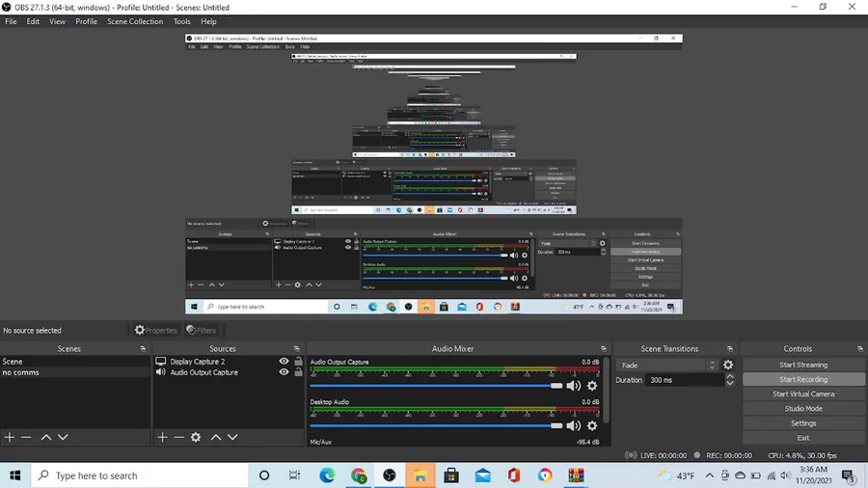868x488 pixels.
Task: Open Microsoft Edge from the taskbar
Action: coord(327,475)
